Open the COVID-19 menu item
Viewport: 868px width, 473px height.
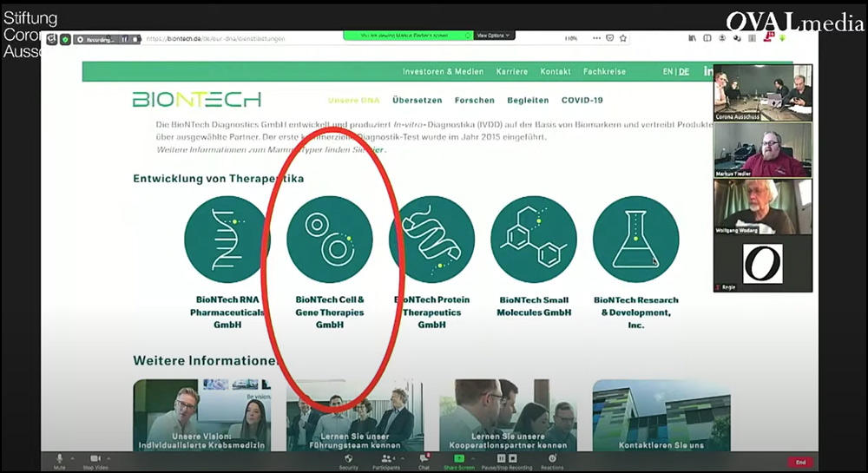click(x=582, y=100)
